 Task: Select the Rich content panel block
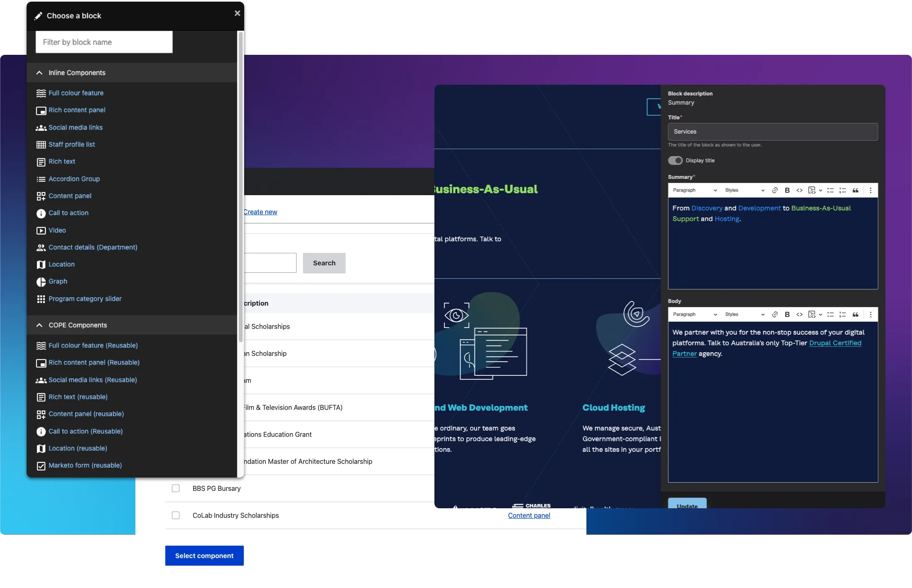pyautogui.click(x=77, y=110)
